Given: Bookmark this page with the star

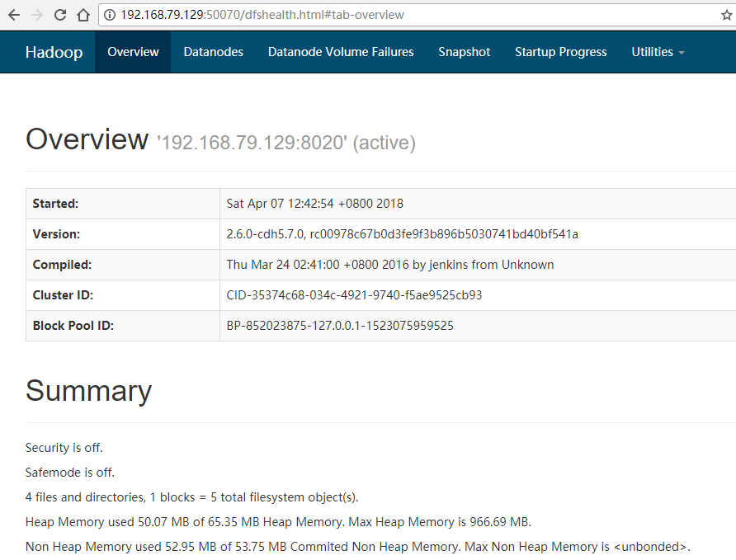Looking at the screenshot, I should coord(726,15).
